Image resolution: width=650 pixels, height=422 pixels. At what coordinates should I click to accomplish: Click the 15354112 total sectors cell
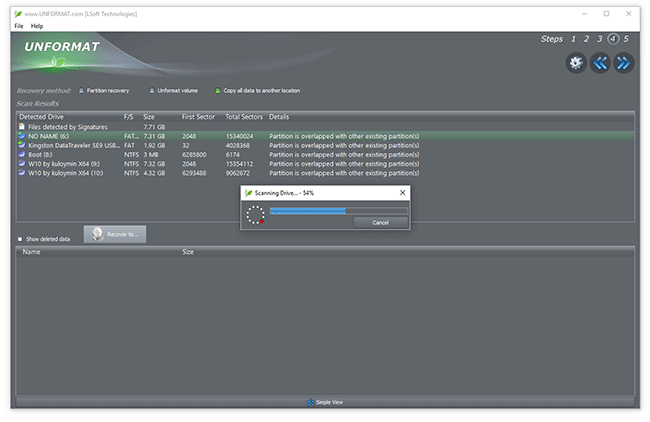click(x=239, y=164)
